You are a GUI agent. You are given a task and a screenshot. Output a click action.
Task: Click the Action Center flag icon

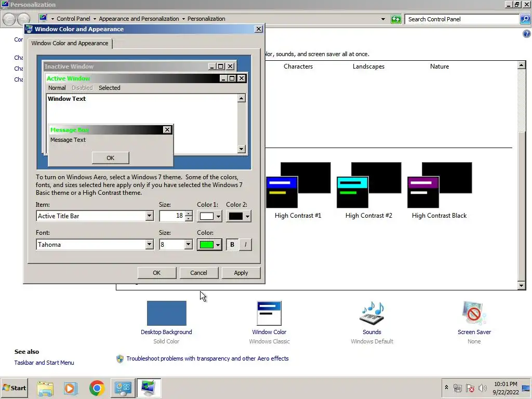[x=470, y=388]
